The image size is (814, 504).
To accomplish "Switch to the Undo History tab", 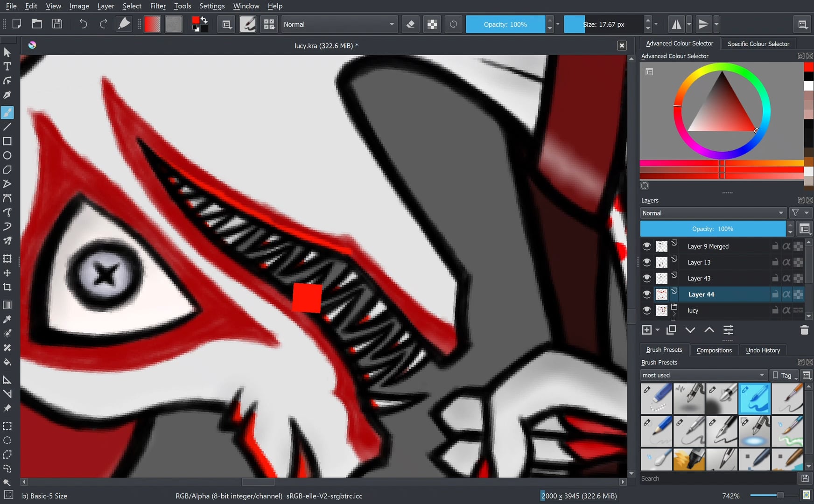I will pos(763,350).
